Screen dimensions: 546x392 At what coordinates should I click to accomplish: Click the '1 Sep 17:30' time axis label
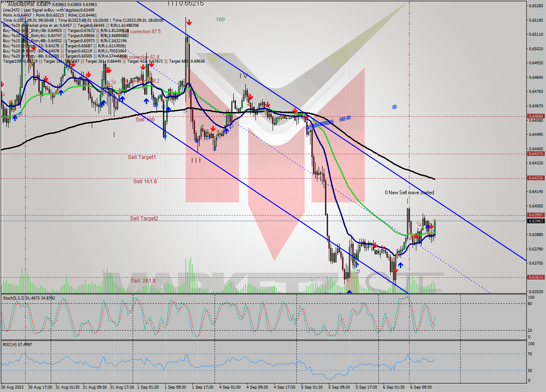click(x=203, y=387)
